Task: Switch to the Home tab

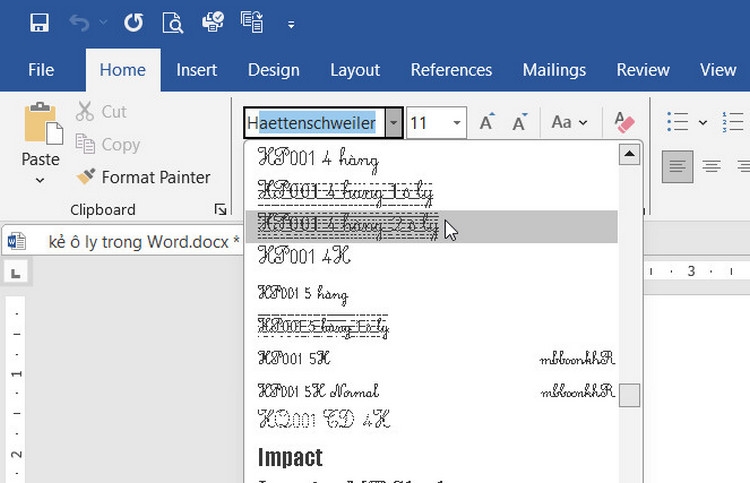Action: (x=123, y=70)
